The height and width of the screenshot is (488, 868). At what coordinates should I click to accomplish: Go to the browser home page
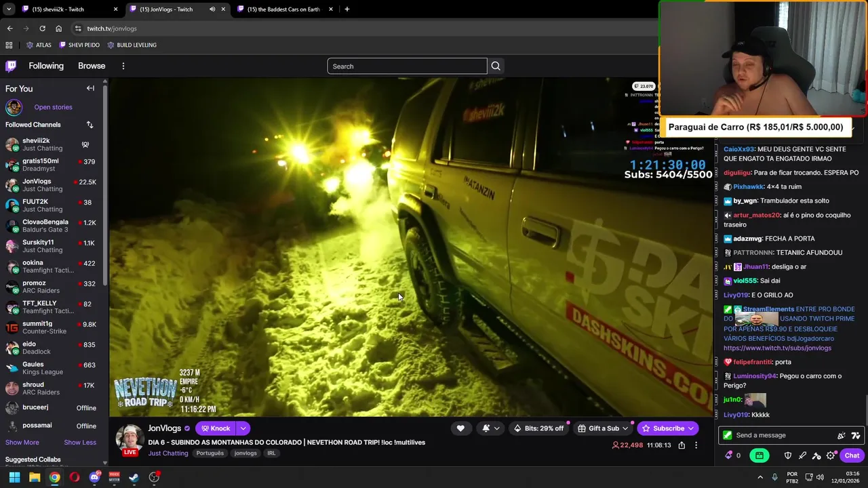click(58, 28)
